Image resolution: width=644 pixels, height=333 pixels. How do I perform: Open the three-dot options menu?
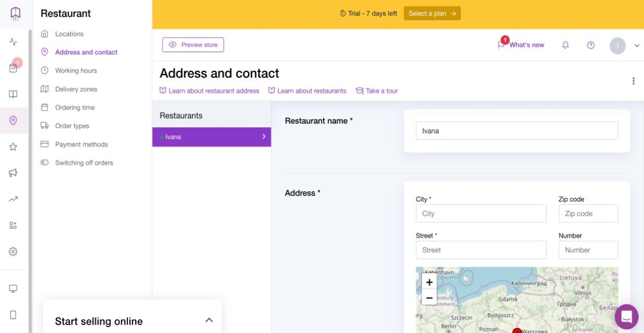point(633,81)
